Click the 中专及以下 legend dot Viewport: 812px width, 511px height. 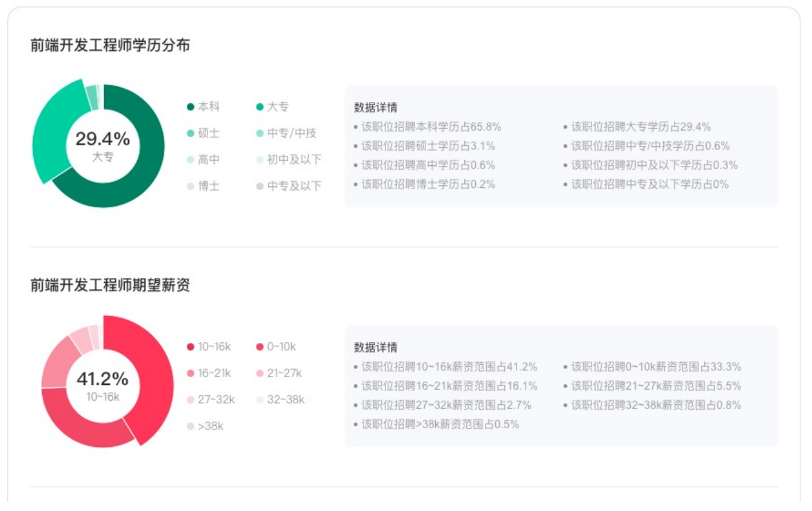260,186
